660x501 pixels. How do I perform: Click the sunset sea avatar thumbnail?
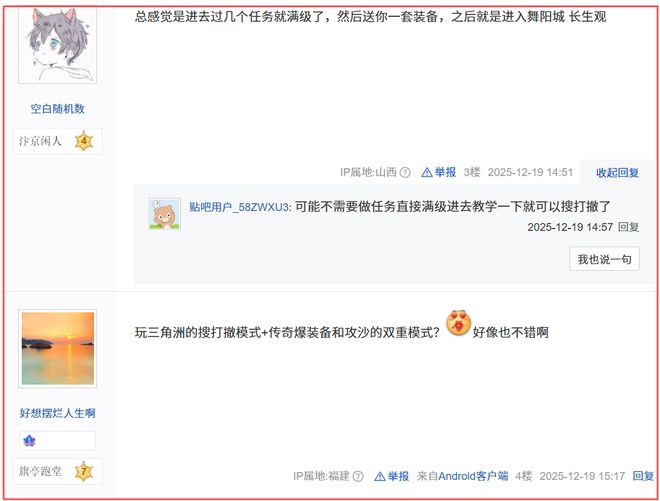(58, 349)
